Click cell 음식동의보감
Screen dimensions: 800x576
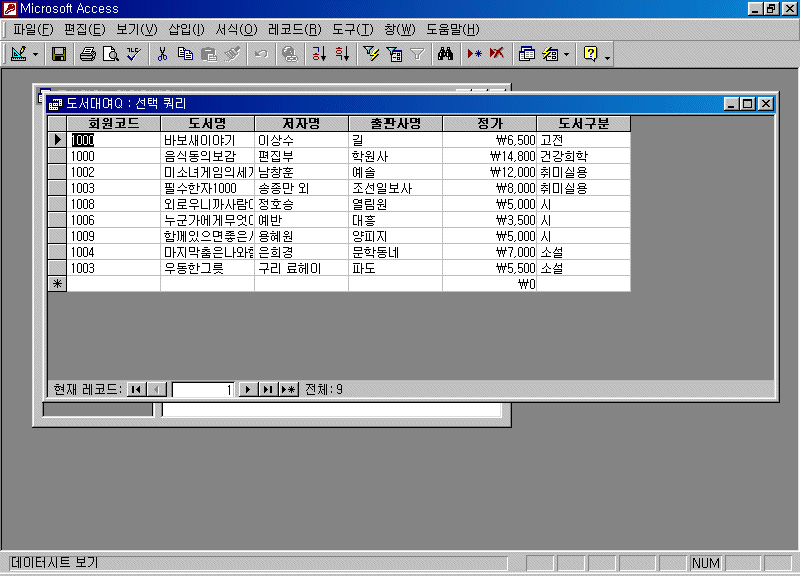pyautogui.click(x=207, y=156)
